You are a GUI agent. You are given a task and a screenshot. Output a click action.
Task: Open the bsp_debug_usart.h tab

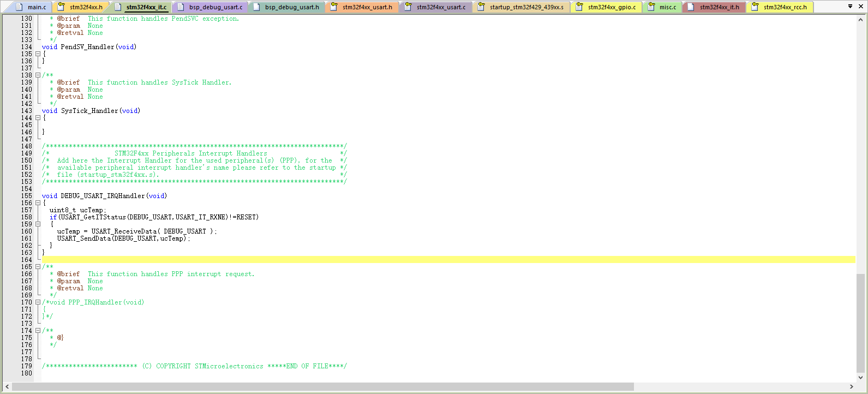tap(286, 7)
